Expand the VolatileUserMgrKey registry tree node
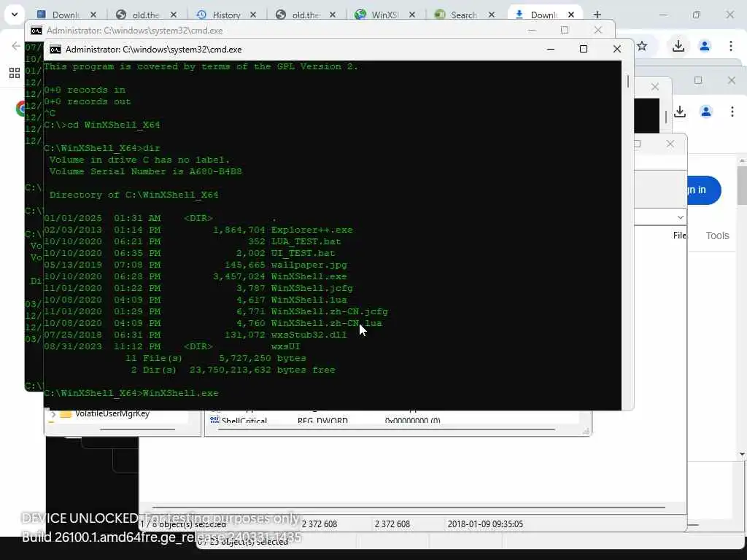Screen dimensions: 747x560 [x=53, y=414]
